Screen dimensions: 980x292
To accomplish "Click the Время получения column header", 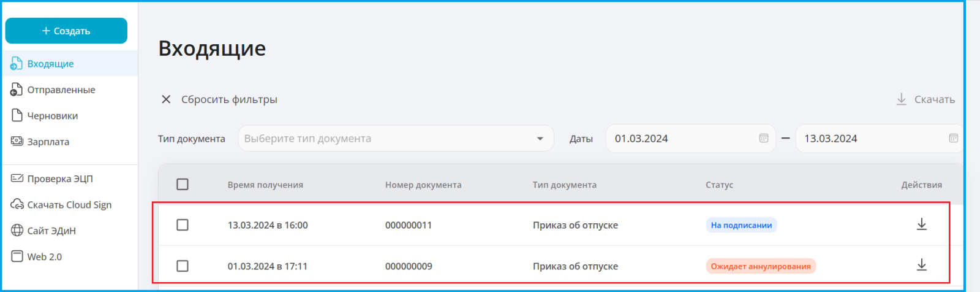I will [x=265, y=185].
